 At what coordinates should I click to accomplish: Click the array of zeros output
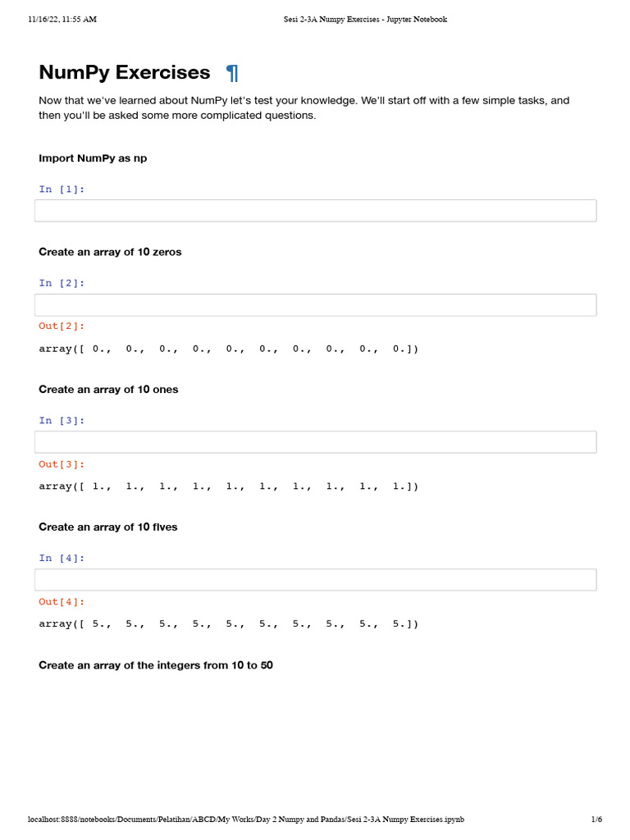coord(228,349)
